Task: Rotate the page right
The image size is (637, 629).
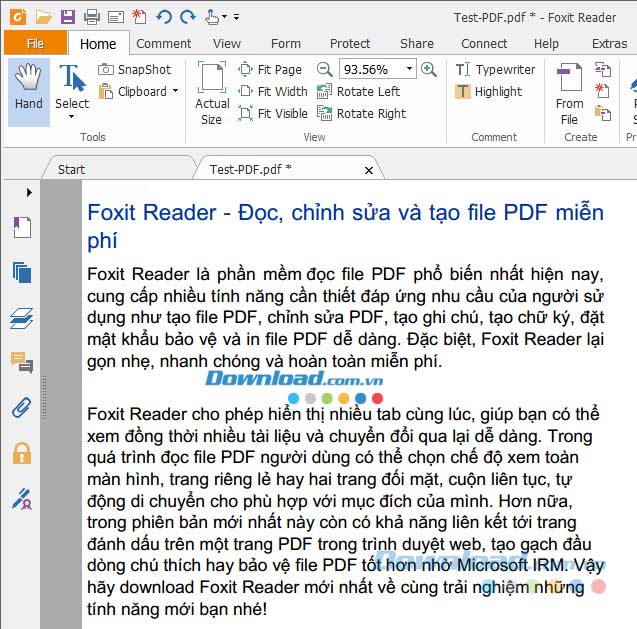Action: click(362, 113)
